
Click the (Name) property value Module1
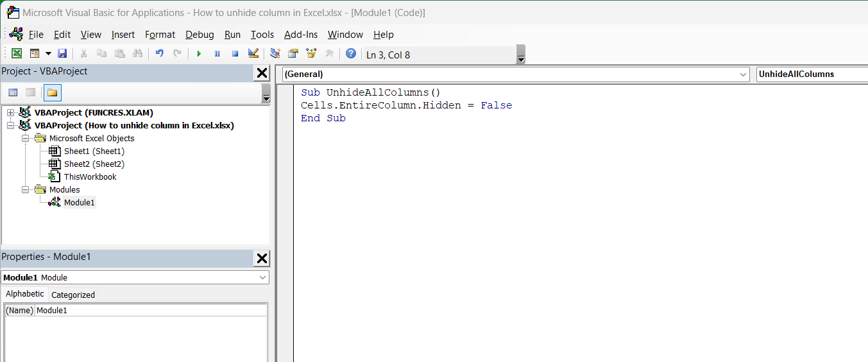point(151,310)
